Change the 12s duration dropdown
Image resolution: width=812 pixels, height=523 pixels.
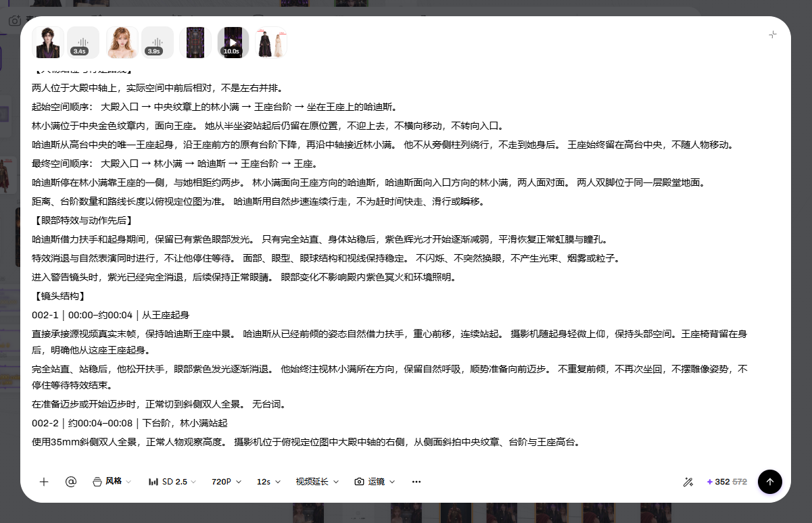click(x=268, y=482)
